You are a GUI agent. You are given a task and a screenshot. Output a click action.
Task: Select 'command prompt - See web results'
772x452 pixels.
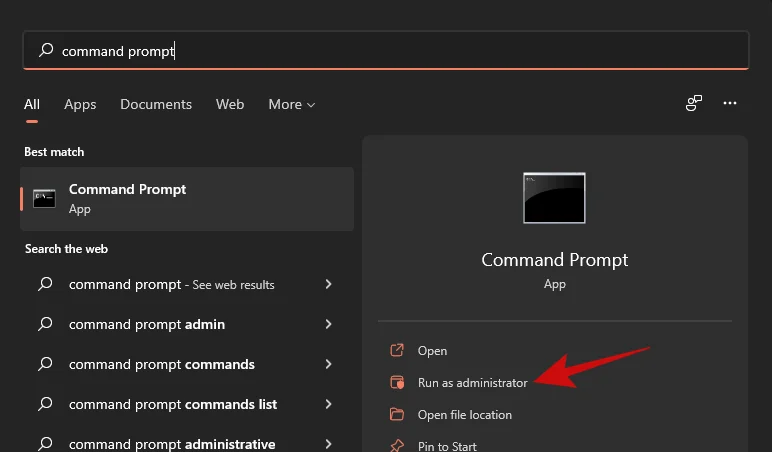tap(186, 284)
